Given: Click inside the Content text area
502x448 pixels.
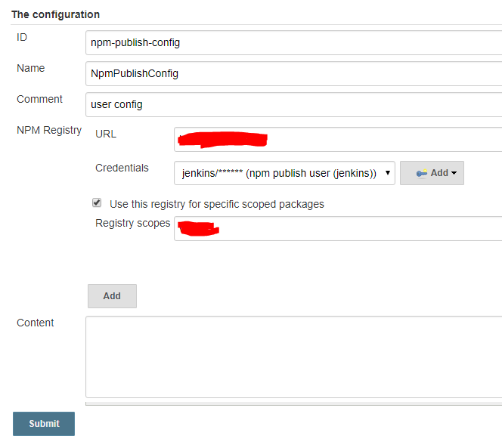Looking at the screenshot, I should (294, 357).
